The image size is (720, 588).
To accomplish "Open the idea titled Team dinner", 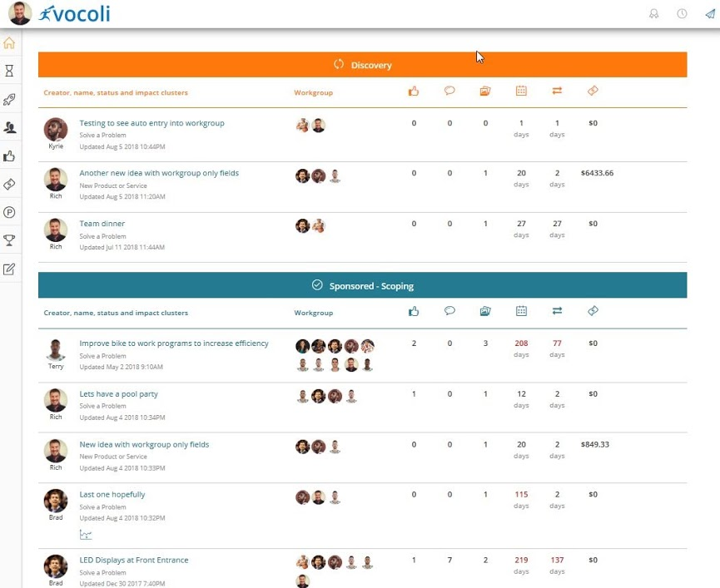I will point(102,223).
